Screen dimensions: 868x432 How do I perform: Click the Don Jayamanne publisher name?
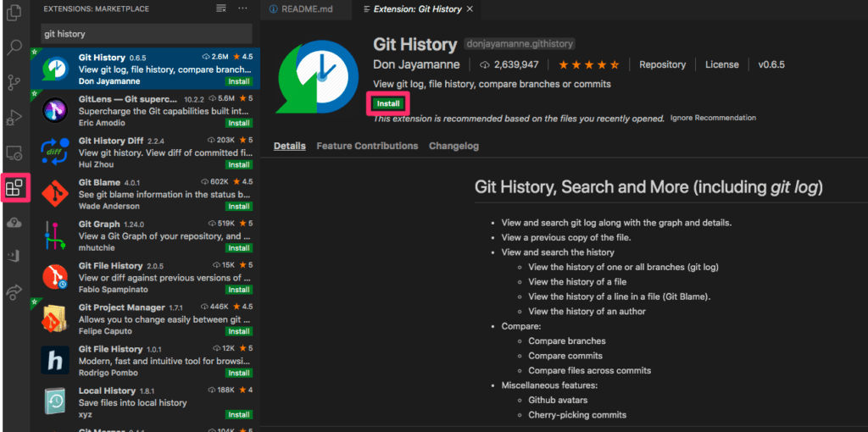(416, 64)
